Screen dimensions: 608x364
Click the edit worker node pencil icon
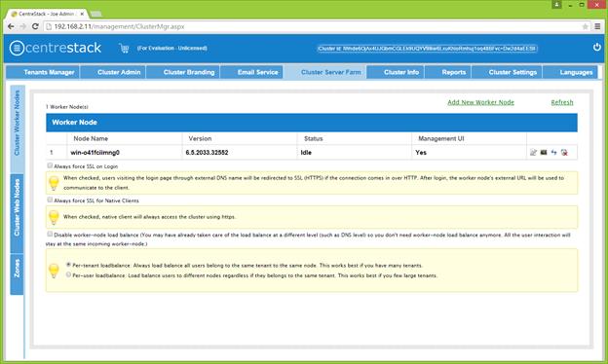tap(534, 152)
